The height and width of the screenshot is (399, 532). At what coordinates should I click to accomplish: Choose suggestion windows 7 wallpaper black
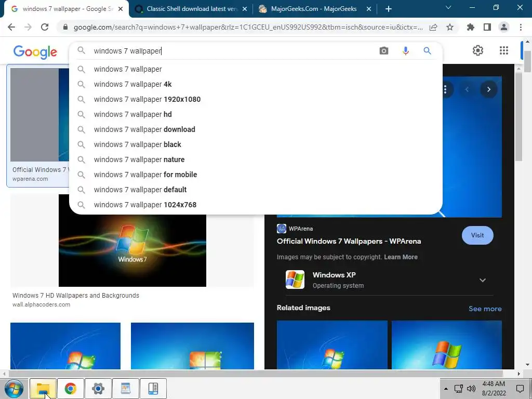pos(256,144)
